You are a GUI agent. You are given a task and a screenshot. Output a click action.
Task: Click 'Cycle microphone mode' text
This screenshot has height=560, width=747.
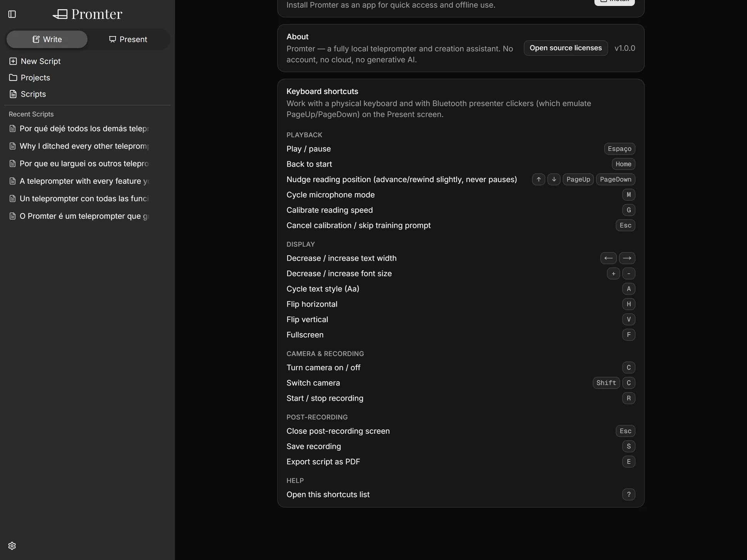click(x=330, y=195)
